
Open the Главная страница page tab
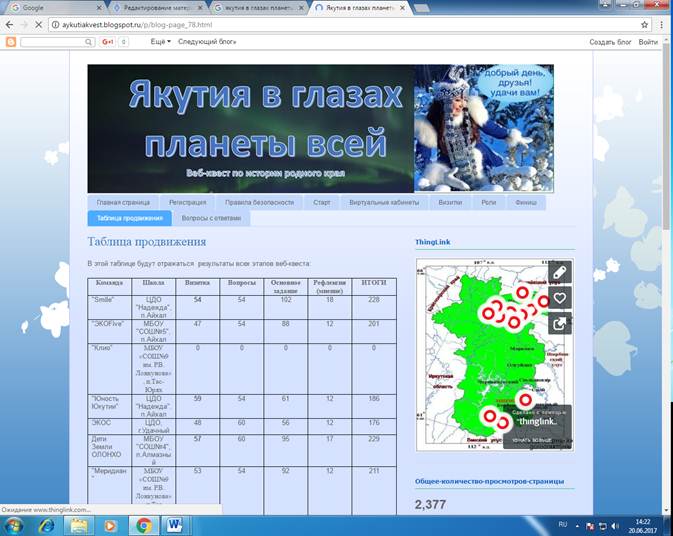click(x=123, y=203)
